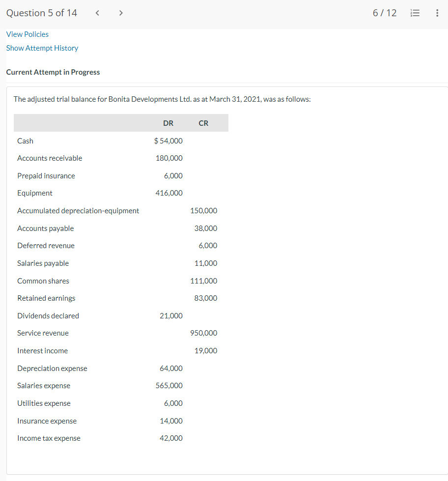This screenshot has width=448, height=481.
Task: Select the 11,000 credit amount
Action: coord(206,263)
